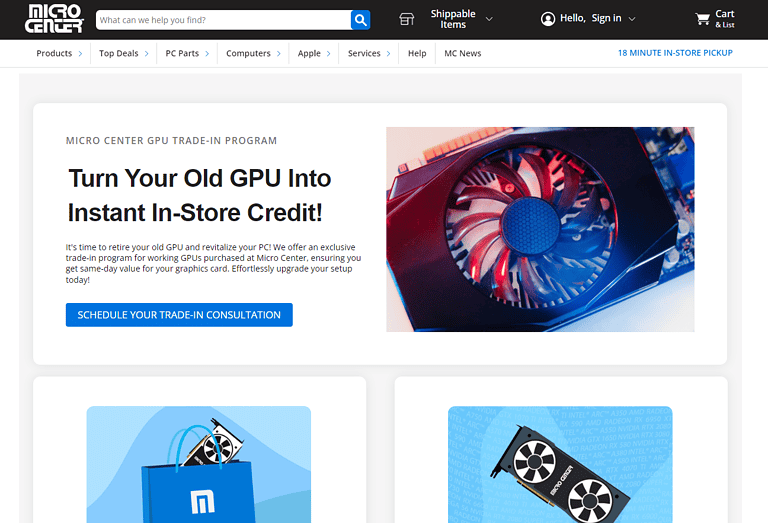The height and width of the screenshot is (523, 768).
Task: Click the store icon beside Shippable Items
Action: (x=406, y=19)
